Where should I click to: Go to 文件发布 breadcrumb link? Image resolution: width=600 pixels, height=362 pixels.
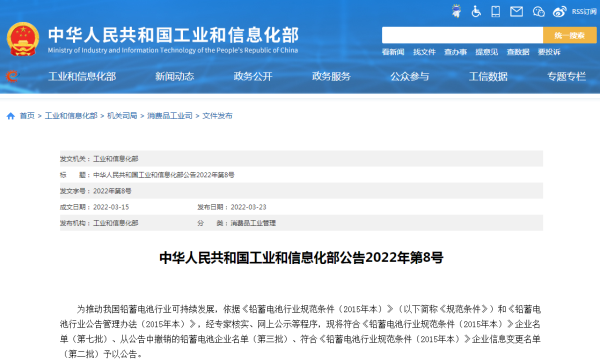(x=217, y=116)
